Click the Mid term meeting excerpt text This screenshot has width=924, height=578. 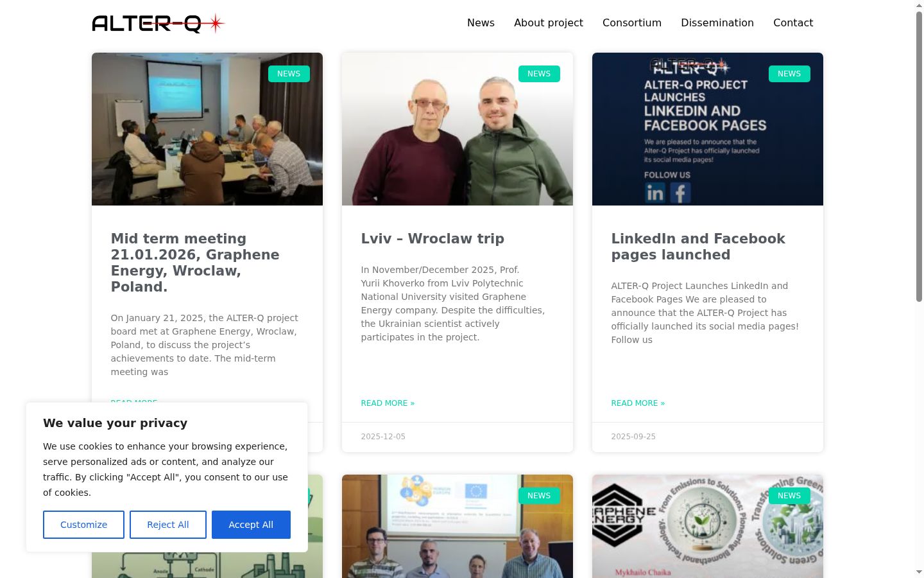coord(205,345)
